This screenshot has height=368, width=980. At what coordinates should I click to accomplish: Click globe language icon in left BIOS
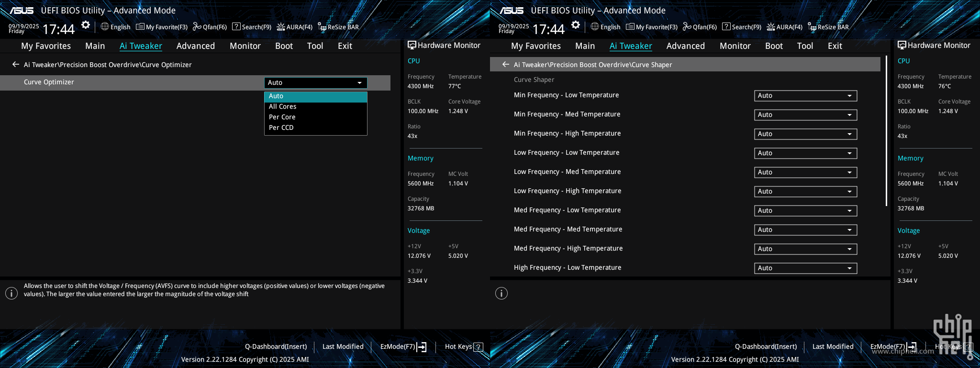click(x=105, y=26)
